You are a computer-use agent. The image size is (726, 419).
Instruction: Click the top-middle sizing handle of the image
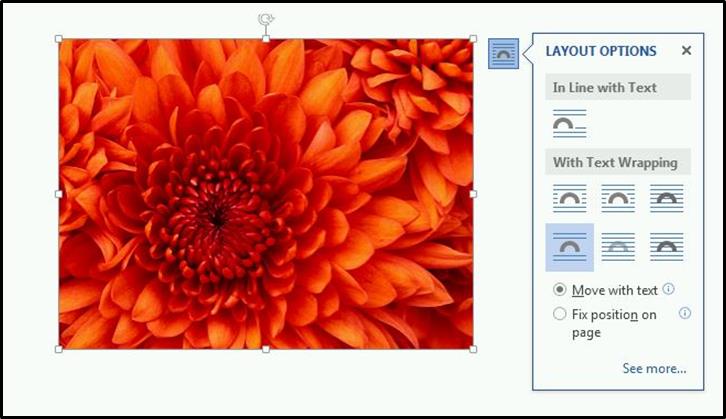click(x=266, y=39)
